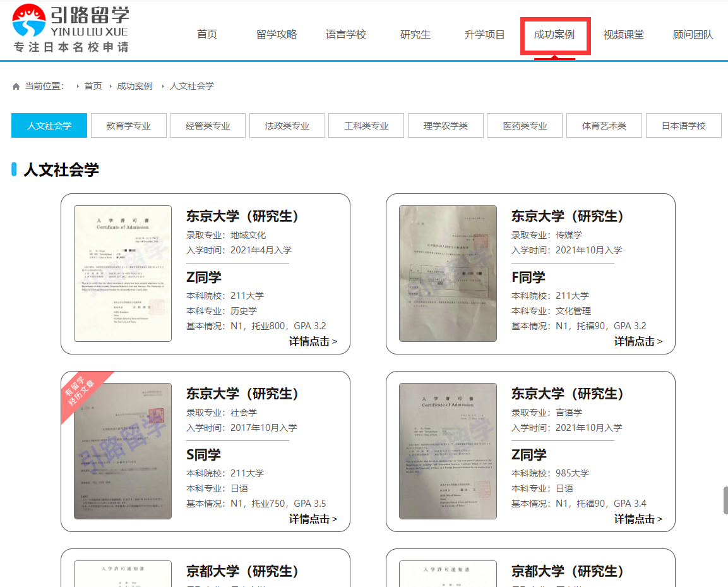Viewport: 728px width, 587px height.
Task: Open the 首页 navigation menu item
Action: click(207, 35)
